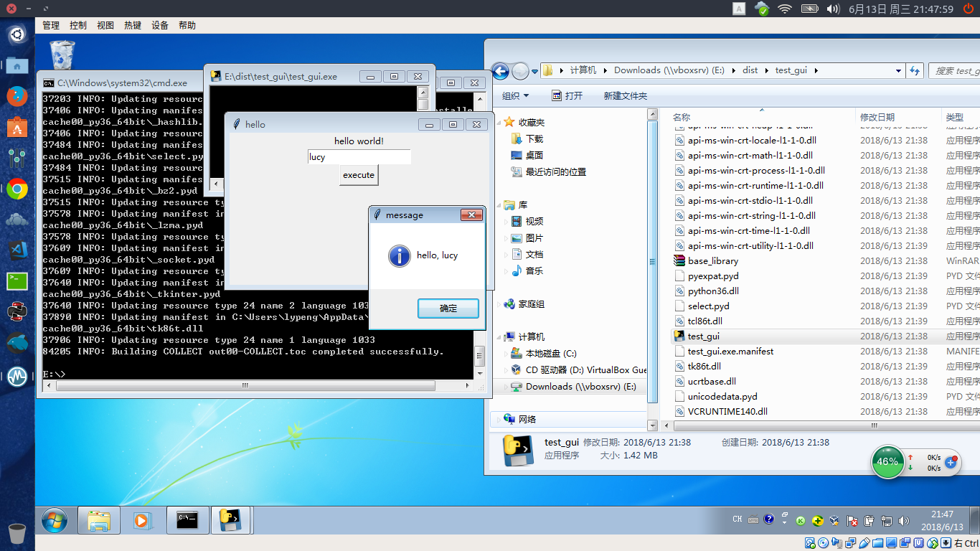Open the 组织 dropdown in Explorer toolbar
Screen dimensions: 980x551
[x=515, y=96]
